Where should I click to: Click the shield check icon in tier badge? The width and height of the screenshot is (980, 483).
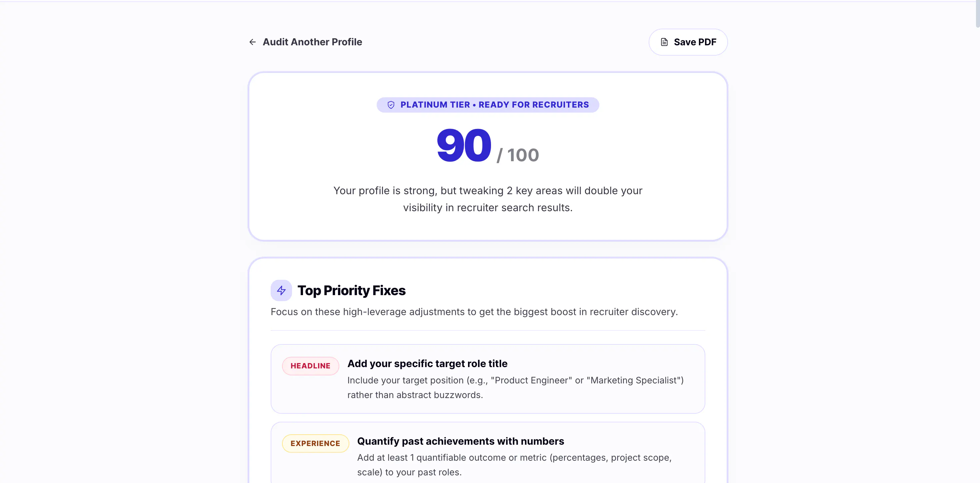point(391,105)
